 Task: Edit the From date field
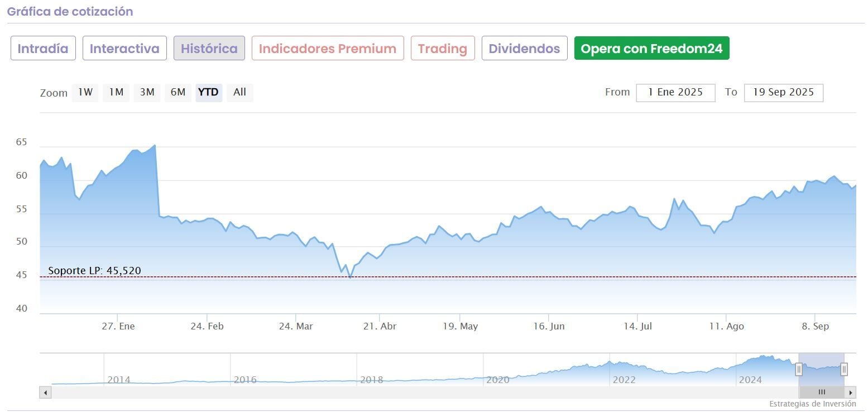point(675,93)
